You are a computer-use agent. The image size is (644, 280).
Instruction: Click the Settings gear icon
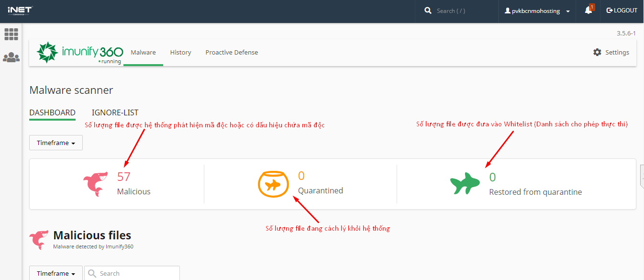tap(597, 52)
